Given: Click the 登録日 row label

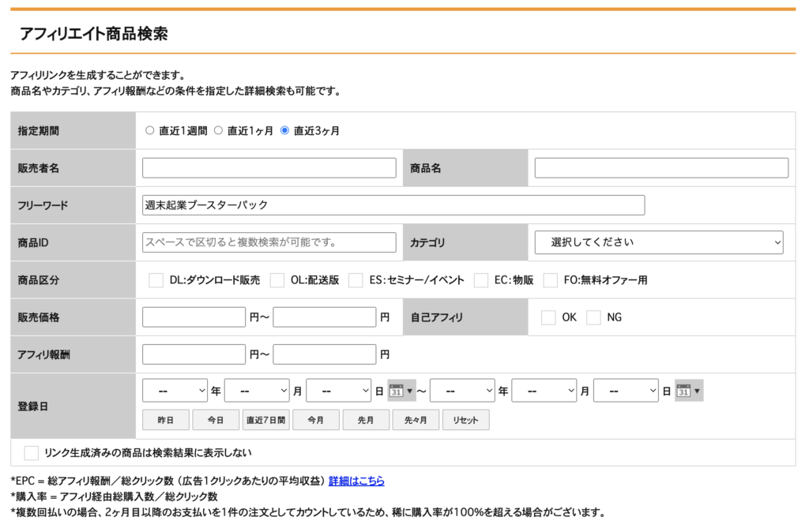Looking at the screenshot, I should [33, 406].
